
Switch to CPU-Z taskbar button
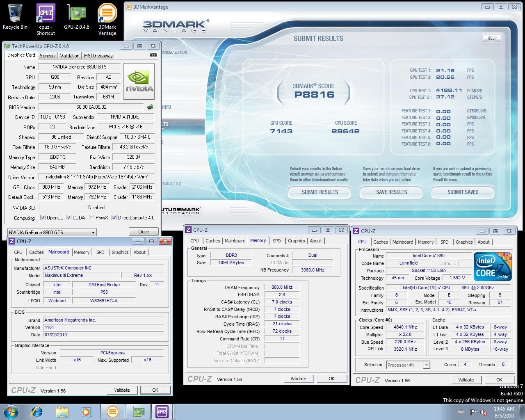(162, 411)
